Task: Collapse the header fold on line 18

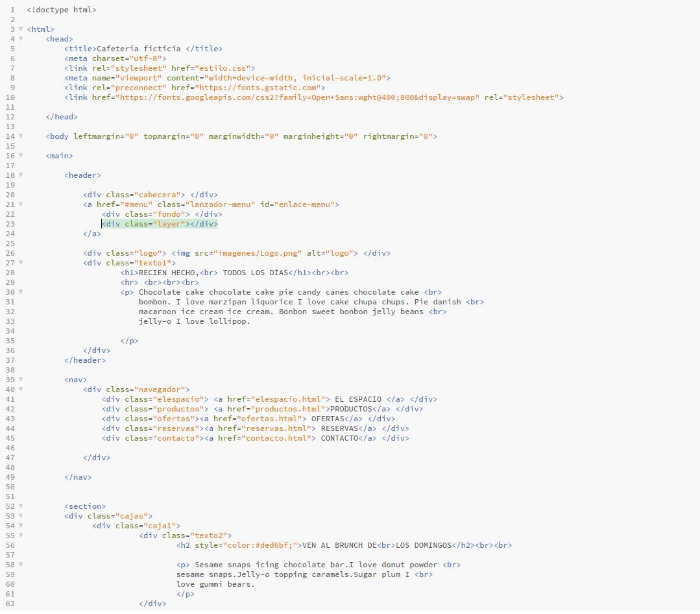Action: (21, 175)
